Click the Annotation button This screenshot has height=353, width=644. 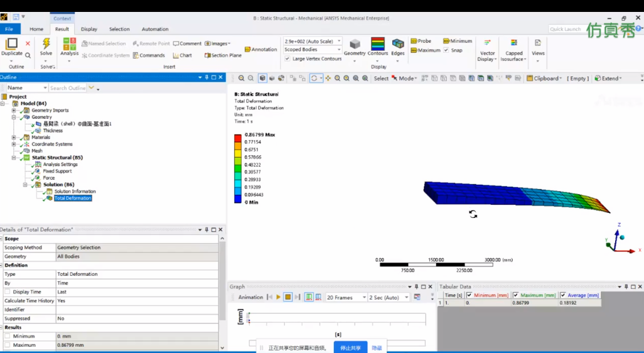(x=261, y=50)
